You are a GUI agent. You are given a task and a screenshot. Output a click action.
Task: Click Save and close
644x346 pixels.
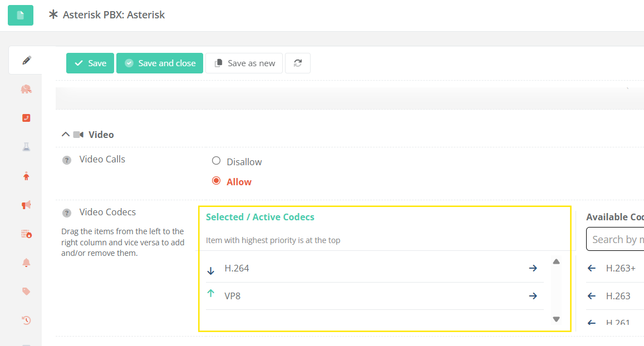(160, 63)
